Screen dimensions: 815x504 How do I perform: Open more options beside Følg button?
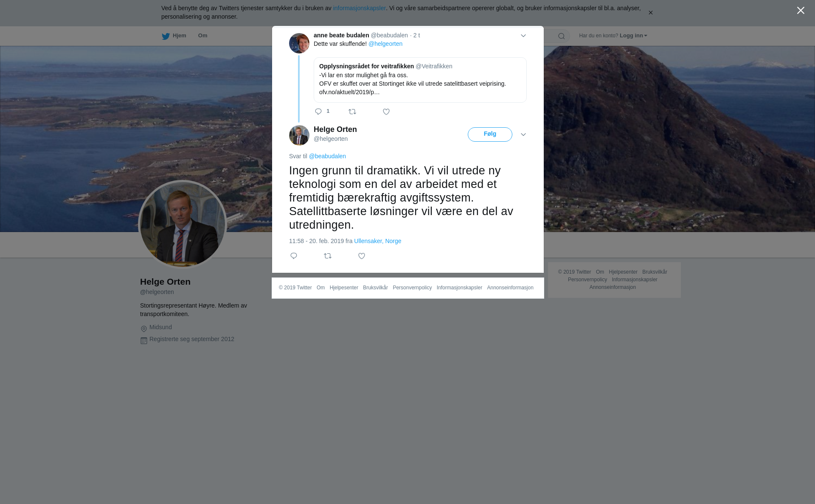point(523,134)
